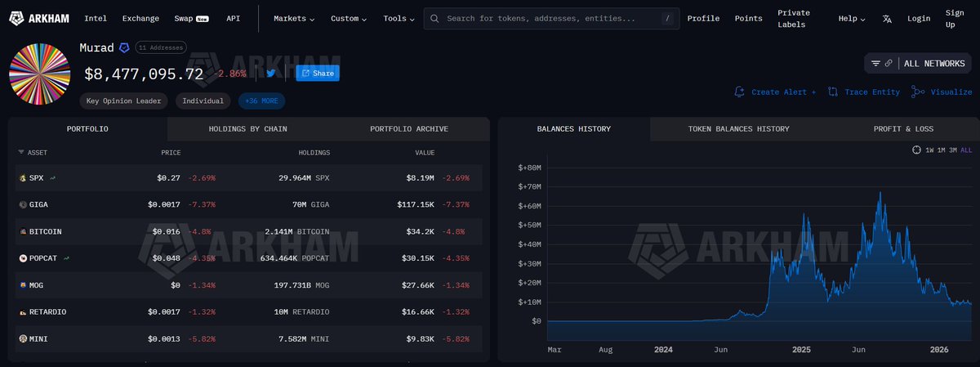Click the chain link icon beside All Networks
This screenshot has width=980, height=367.
pos(889,63)
